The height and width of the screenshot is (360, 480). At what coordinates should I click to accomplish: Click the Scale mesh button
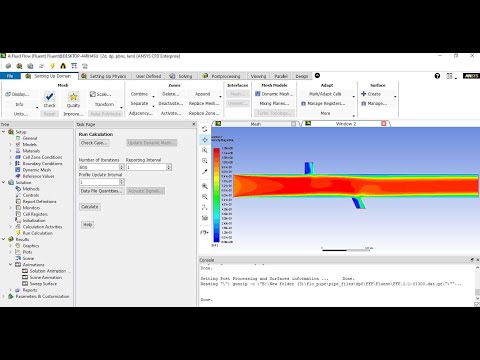point(100,94)
